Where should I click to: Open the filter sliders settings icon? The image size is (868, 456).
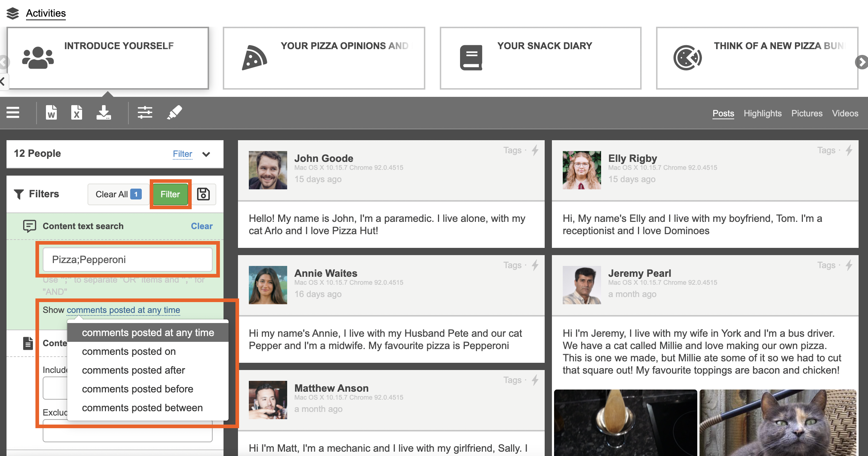tap(145, 113)
